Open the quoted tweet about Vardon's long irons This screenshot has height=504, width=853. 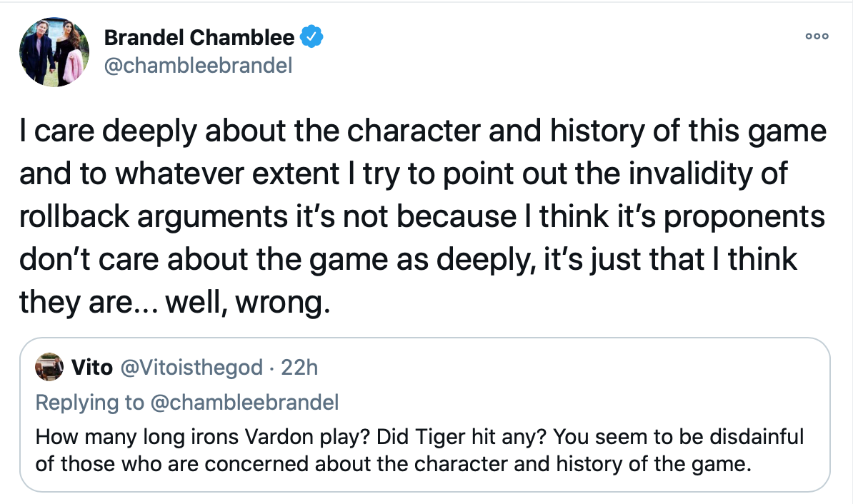click(x=425, y=415)
